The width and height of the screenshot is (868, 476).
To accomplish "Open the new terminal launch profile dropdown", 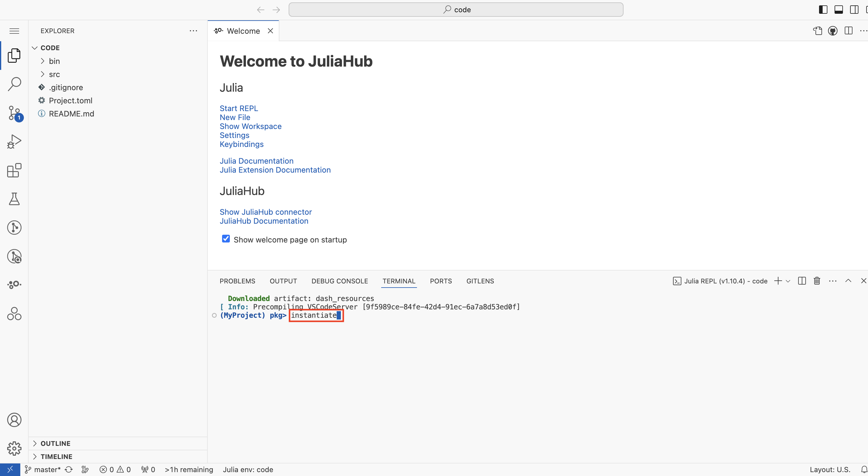I will 788,281.
